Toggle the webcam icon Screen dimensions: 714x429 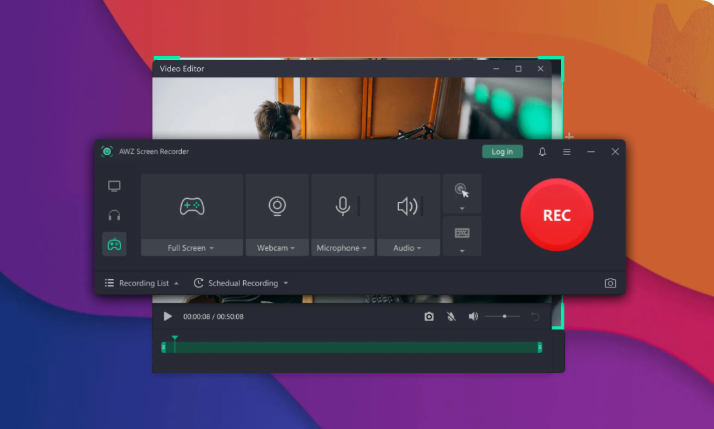click(x=277, y=206)
